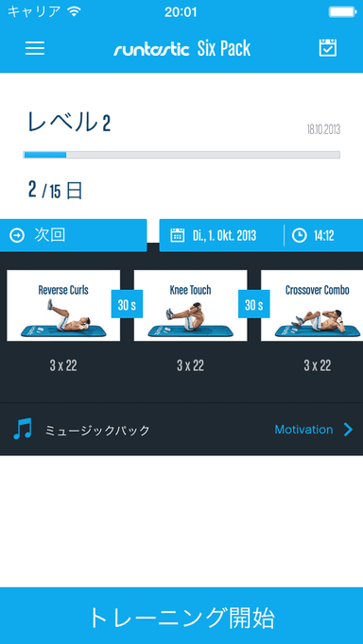Open the calendar checklist icon in header
The height and width of the screenshot is (644, 363).
(328, 48)
